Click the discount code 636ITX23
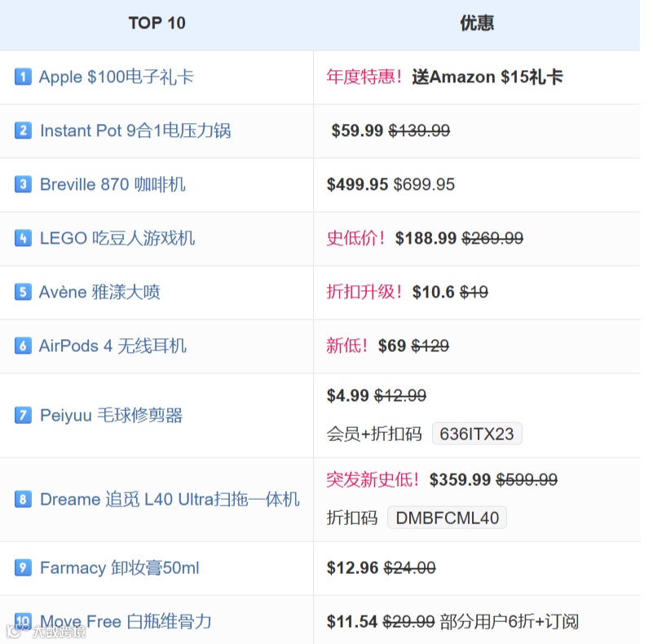This screenshot has width=653, height=644. [477, 434]
